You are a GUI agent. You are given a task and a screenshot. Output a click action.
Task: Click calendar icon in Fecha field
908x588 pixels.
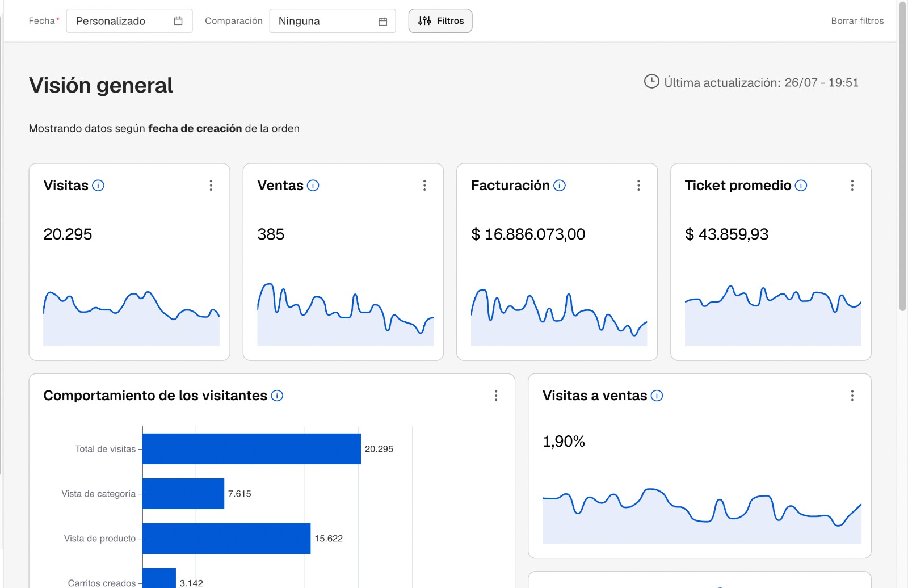pyautogui.click(x=178, y=21)
